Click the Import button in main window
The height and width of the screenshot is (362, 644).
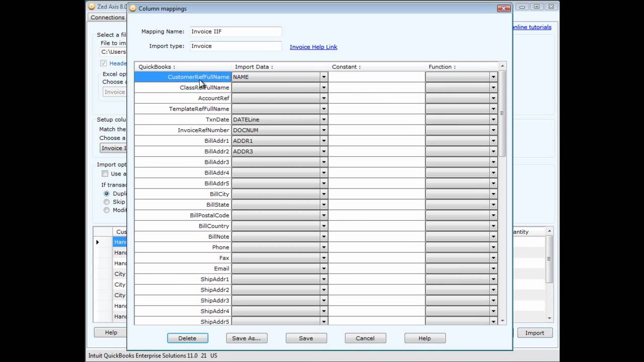[x=534, y=333]
